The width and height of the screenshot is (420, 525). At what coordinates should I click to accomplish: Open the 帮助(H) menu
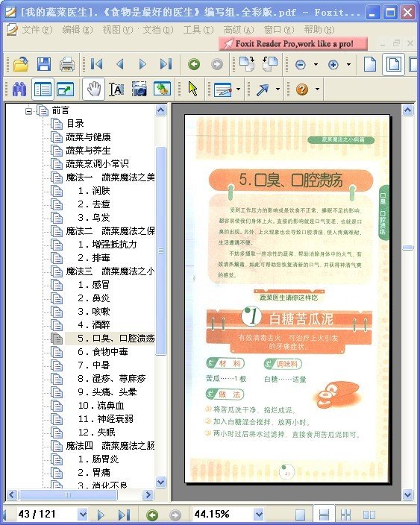click(319, 30)
